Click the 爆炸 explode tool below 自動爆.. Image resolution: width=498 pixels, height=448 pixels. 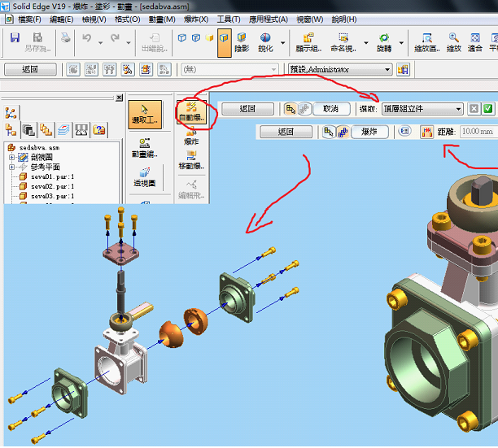tap(191, 137)
